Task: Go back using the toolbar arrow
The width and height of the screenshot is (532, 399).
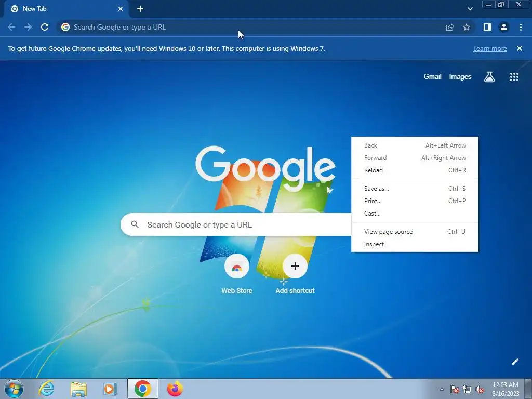Action: pos(11,27)
